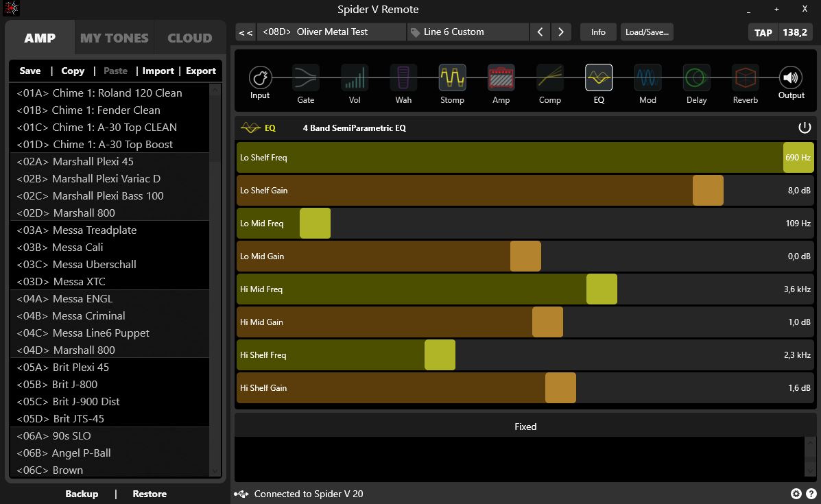Go to previous preset with left arrow
This screenshot has height=504, width=821.
point(540,32)
